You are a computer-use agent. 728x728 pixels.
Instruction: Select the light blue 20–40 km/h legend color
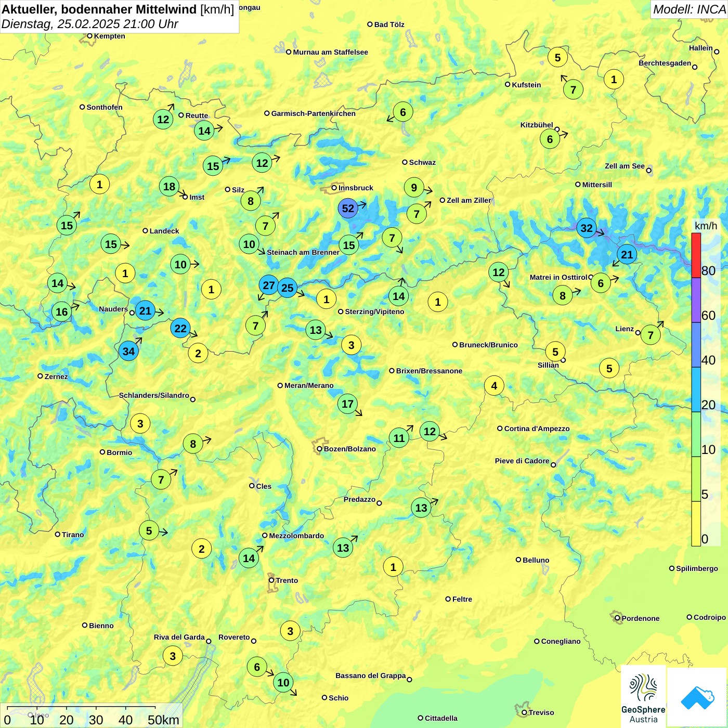coord(696,389)
